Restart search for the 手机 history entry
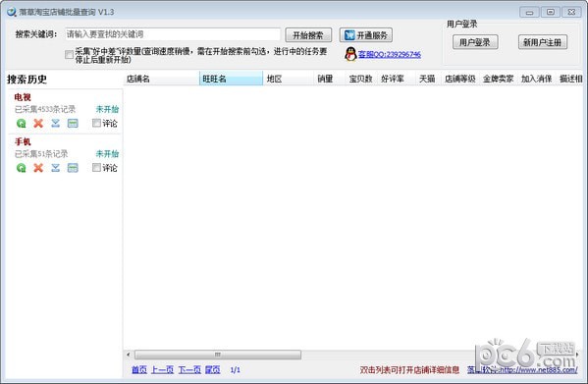This screenshot has height=384, width=588. (22, 168)
